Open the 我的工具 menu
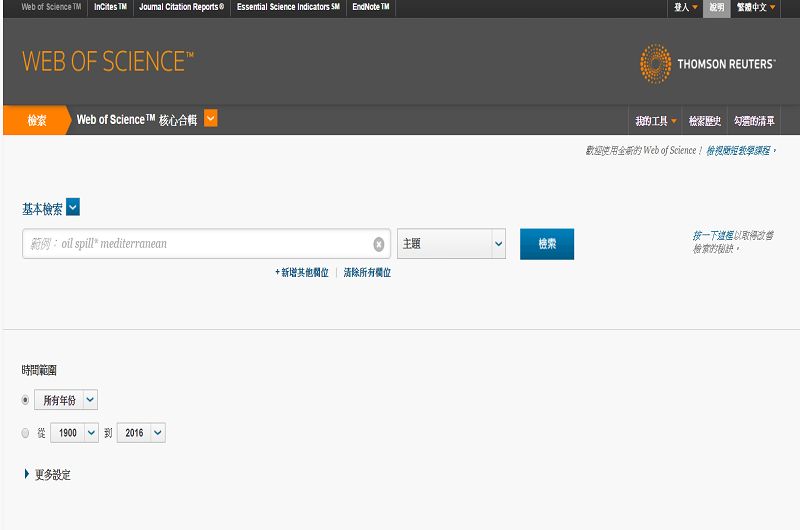The width and height of the screenshot is (800, 530). point(656,121)
